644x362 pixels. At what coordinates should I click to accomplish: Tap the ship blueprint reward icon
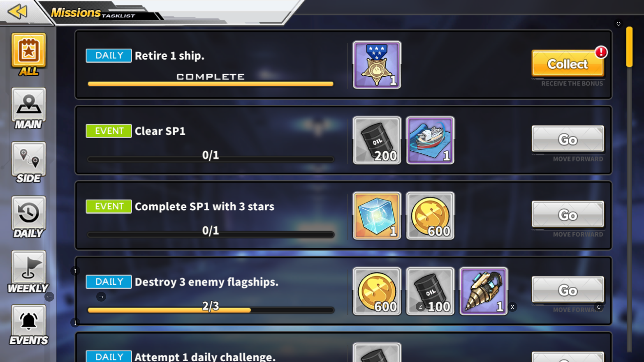click(430, 140)
